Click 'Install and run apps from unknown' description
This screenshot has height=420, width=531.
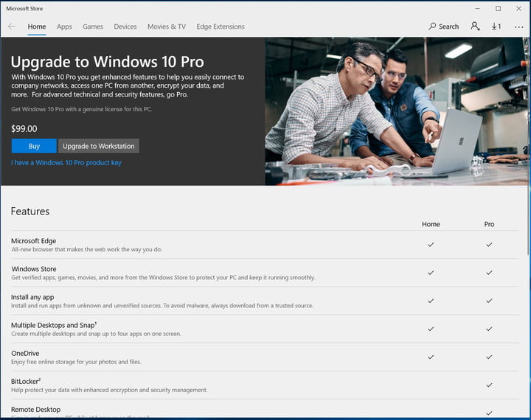click(162, 306)
